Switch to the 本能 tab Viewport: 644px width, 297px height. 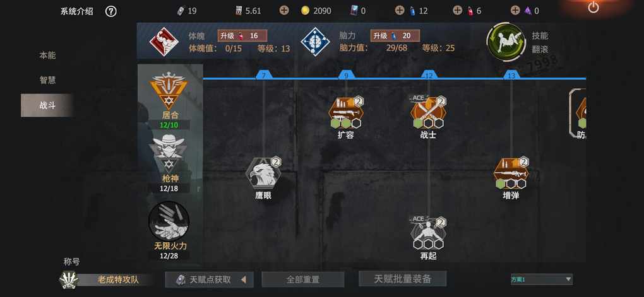click(47, 55)
